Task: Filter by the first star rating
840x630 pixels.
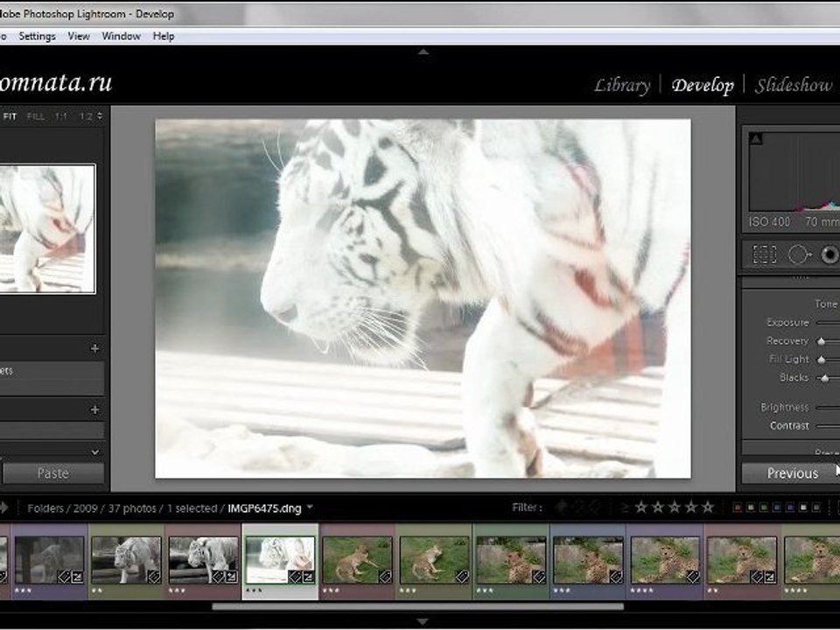Action: (641, 507)
